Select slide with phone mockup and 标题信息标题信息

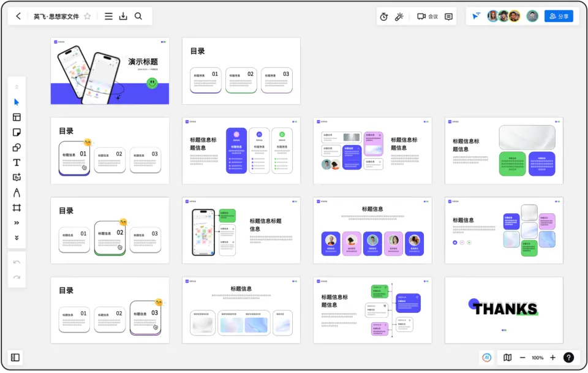coord(241,230)
